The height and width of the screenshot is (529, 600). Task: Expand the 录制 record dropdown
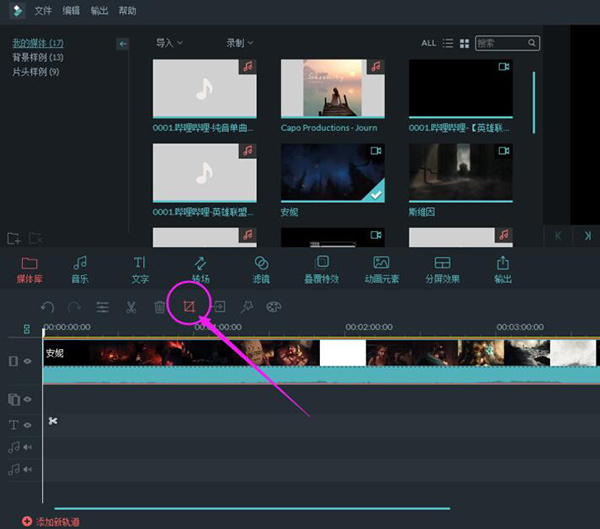[x=239, y=43]
